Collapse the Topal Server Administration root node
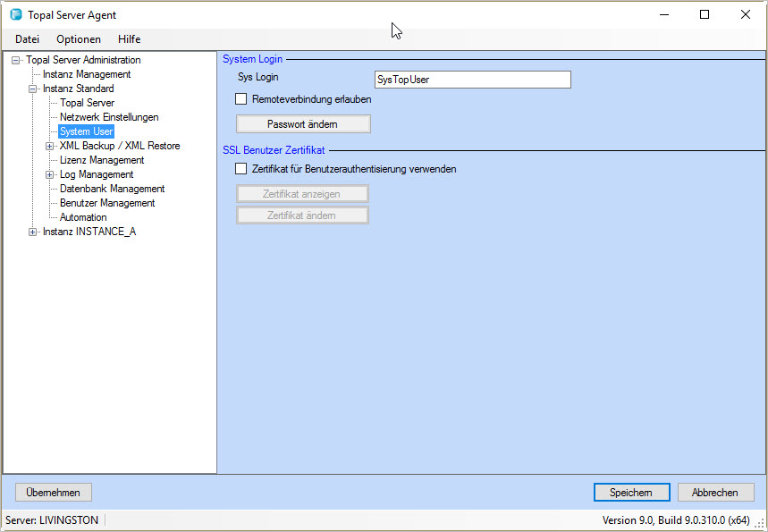The width and height of the screenshot is (768, 532). pyautogui.click(x=16, y=60)
